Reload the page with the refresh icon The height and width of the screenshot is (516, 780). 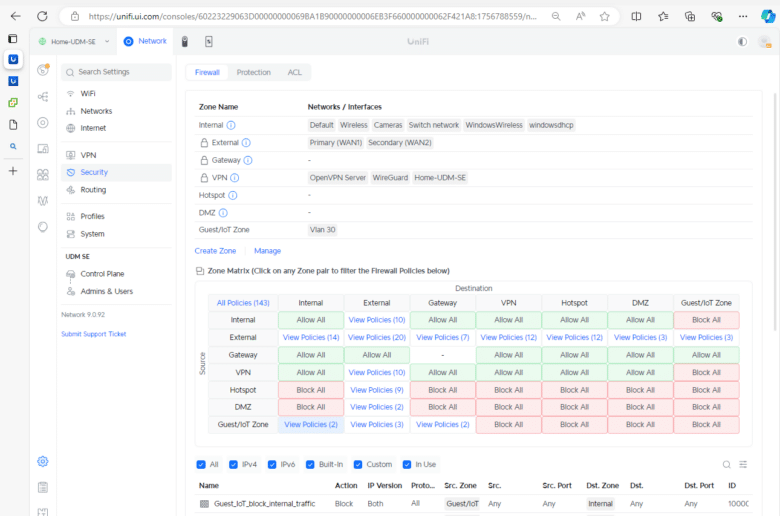pyautogui.click(x=42, y=16)
